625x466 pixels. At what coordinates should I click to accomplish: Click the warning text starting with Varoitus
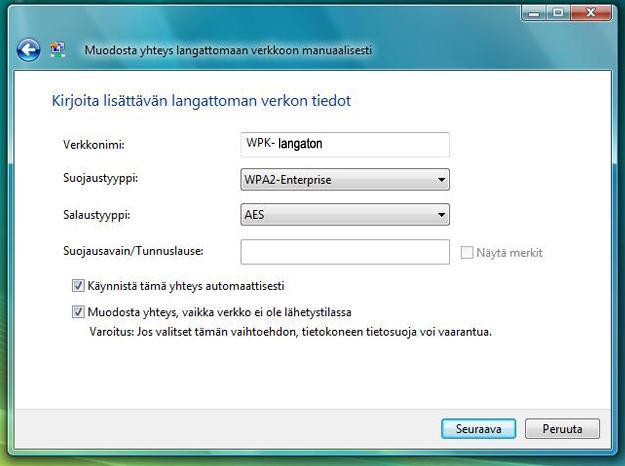point(290,332)
